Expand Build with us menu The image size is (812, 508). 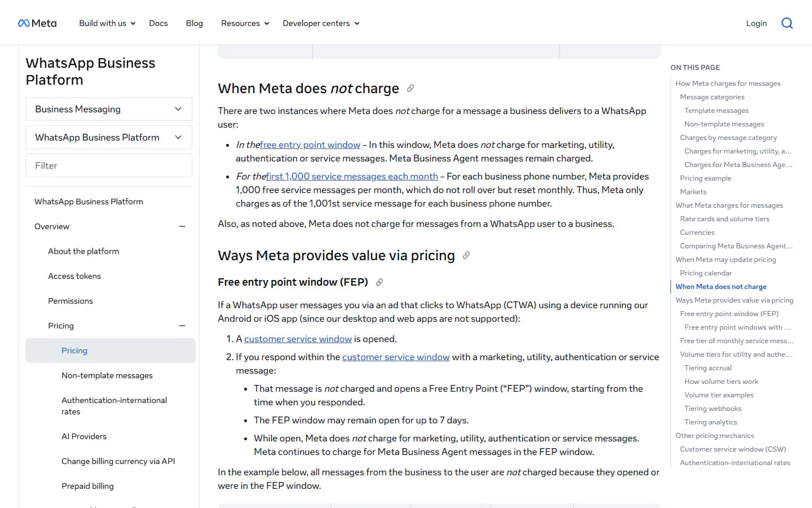(x=107, y=23)
